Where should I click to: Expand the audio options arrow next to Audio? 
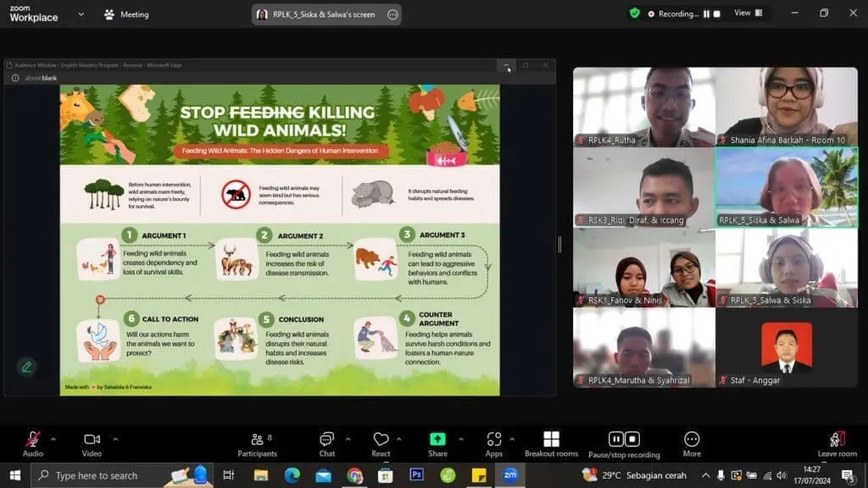point(53,439)
